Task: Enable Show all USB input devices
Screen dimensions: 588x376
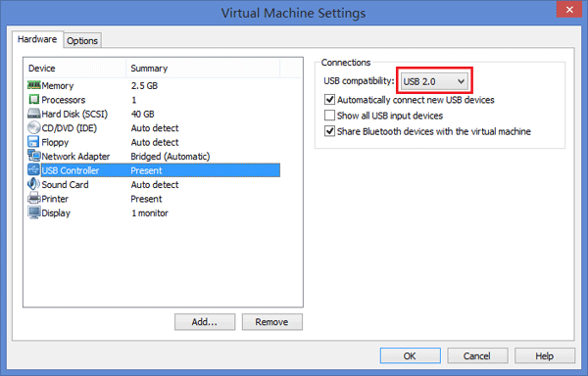Action: (329, 116)
